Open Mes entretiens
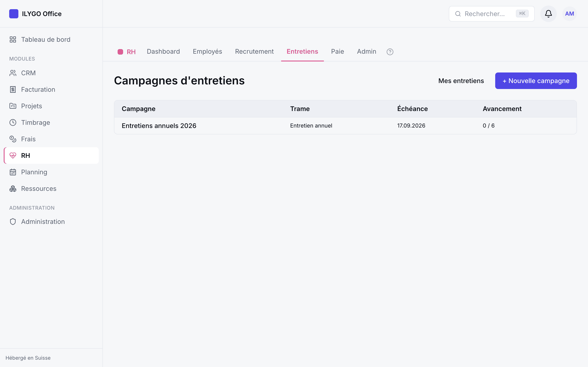The image size is (588, 367). (x=461, y=81)
